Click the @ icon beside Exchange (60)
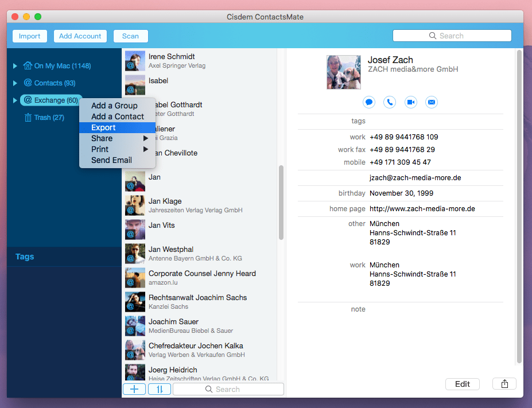The width and height of the screenshot is (532, 408). pyautogui.click(x=29, y=100)
